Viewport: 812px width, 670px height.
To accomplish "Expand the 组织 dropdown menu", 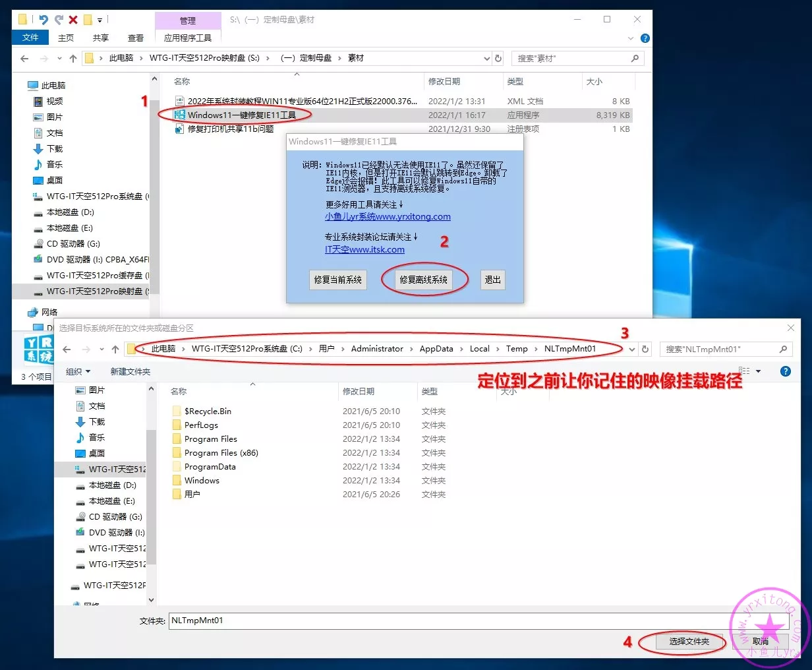I will pos(78,371).
